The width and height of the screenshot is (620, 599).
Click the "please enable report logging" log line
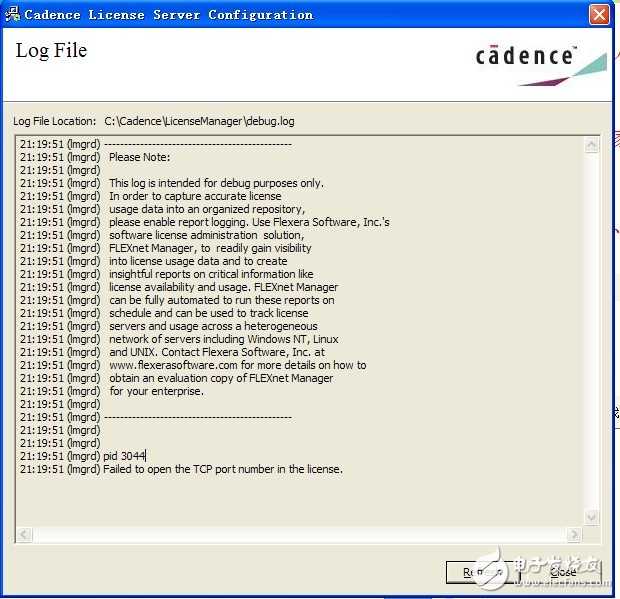click(x=204, y=222)
